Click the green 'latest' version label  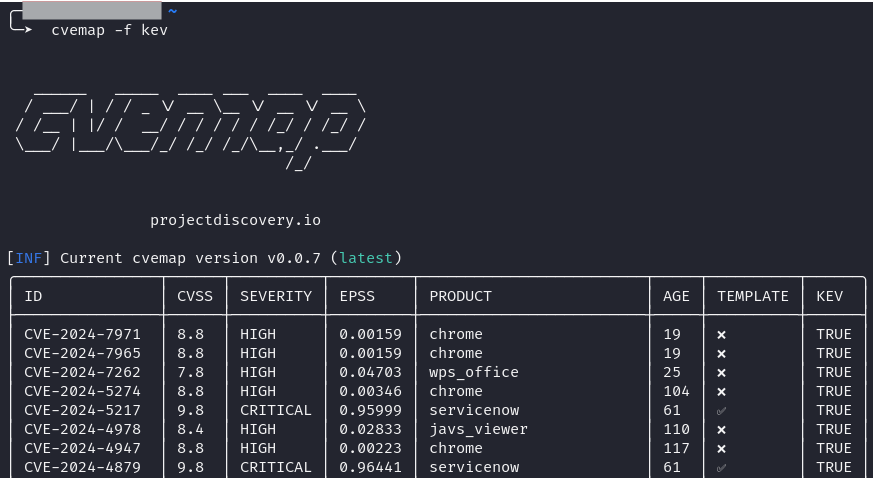tap(365, 258)
